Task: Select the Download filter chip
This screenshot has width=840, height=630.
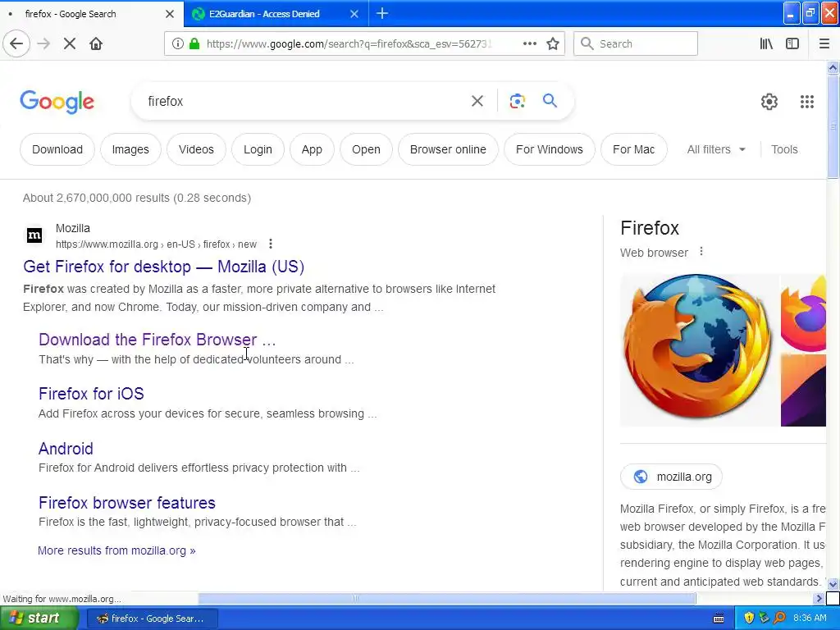Action: point(57,149)
